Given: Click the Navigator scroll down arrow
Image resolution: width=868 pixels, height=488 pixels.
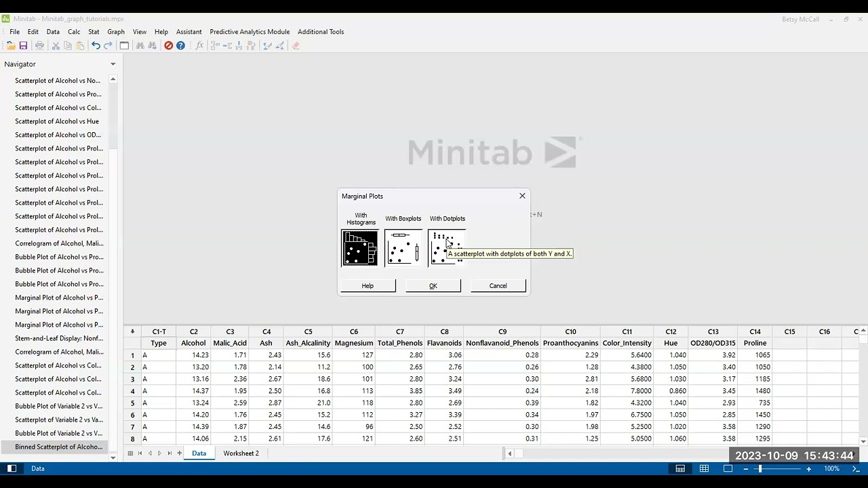Looking at the screenshot, I should pyautogui.click(x=113, y=457).
